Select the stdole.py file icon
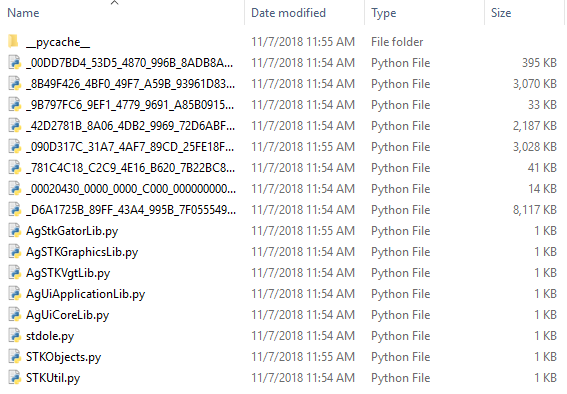The image size is (567, 394). click(14, 335)
